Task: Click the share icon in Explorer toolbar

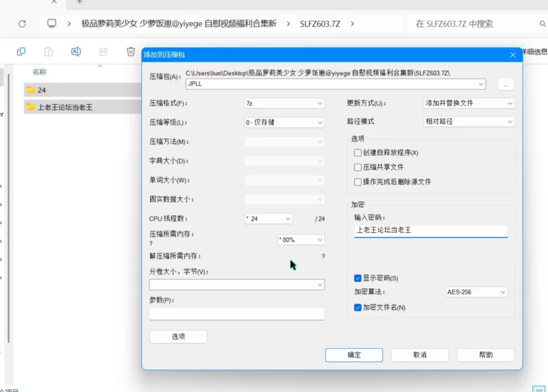Action: click(x=103, y=52)
